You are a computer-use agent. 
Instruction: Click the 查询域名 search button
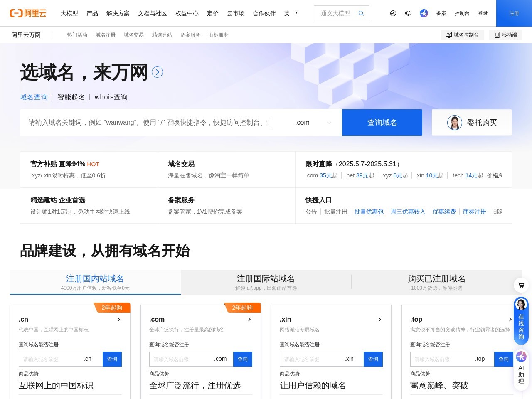[382, 123]
